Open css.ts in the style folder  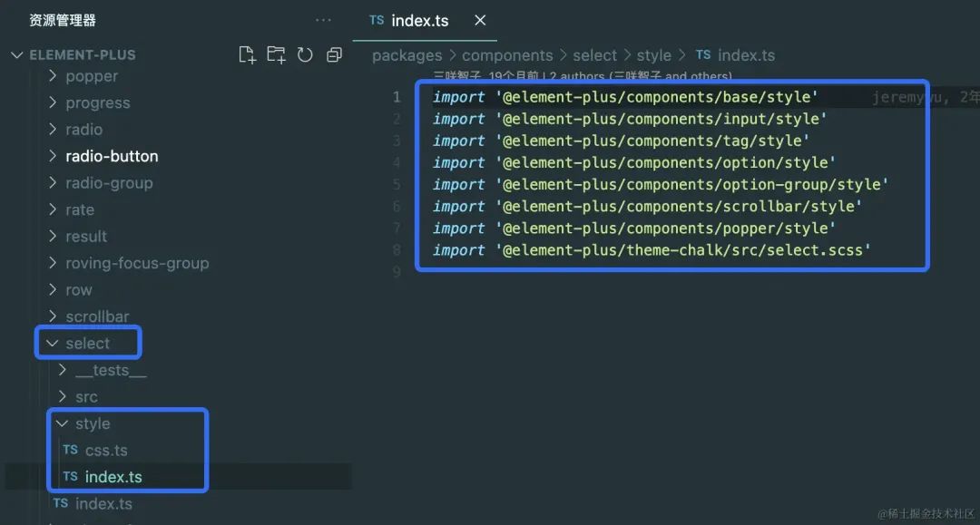[106, 450]
